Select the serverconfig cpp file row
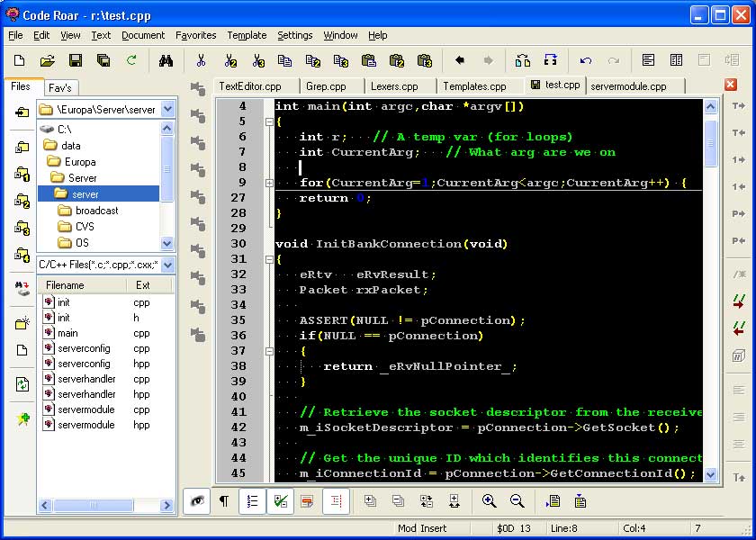The width and height of the screenshot is (756, 540). point(96,348)
